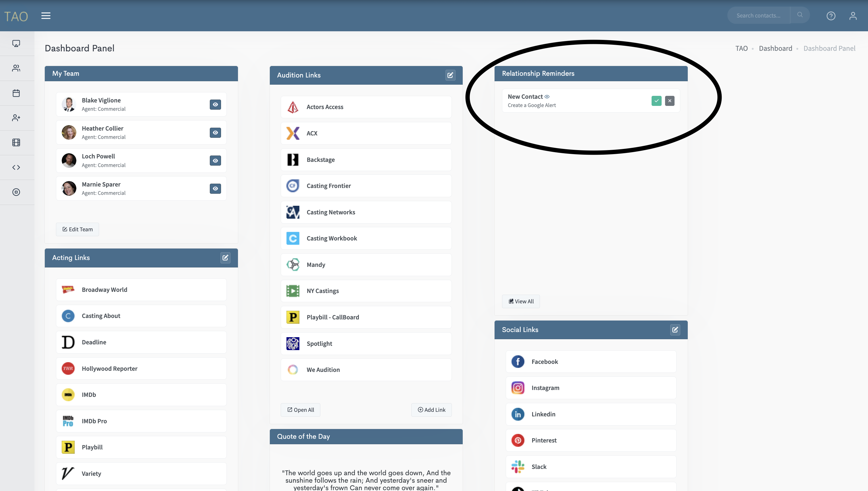The width and height of the screenshot is (868, 491).
Task: Open the hamburger menu in header
Action: pos(46,15)
